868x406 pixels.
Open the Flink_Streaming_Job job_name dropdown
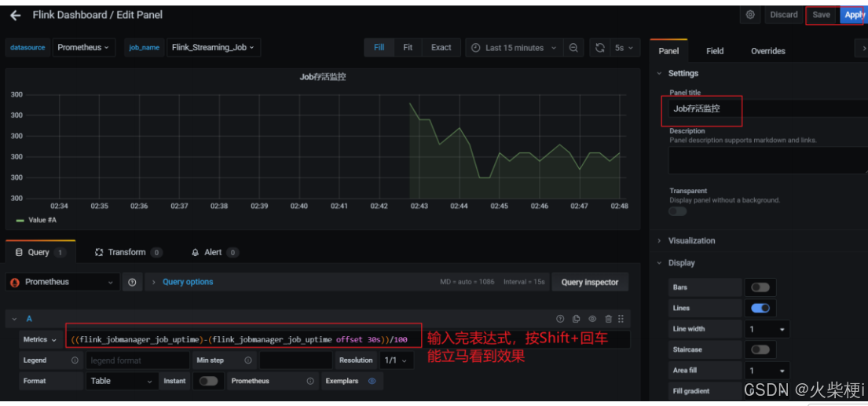(x=213, y=48)
